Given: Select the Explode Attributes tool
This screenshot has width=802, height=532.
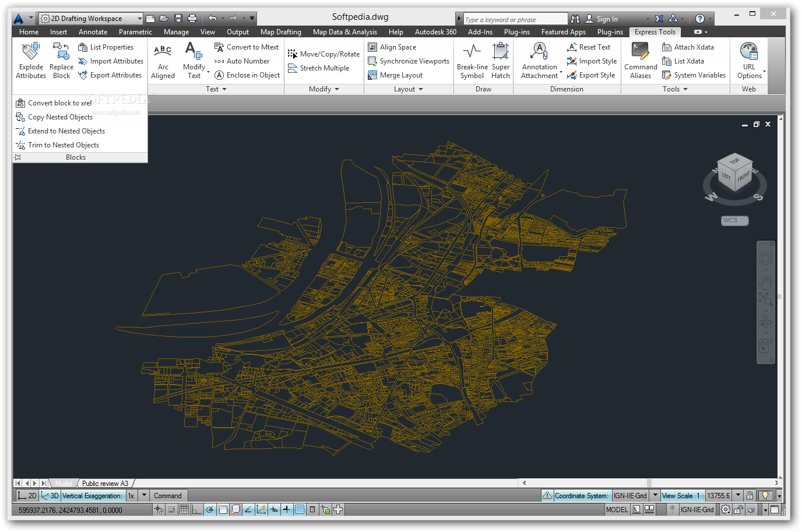Looking at the screenshot, I should click(x=31, y=61).
